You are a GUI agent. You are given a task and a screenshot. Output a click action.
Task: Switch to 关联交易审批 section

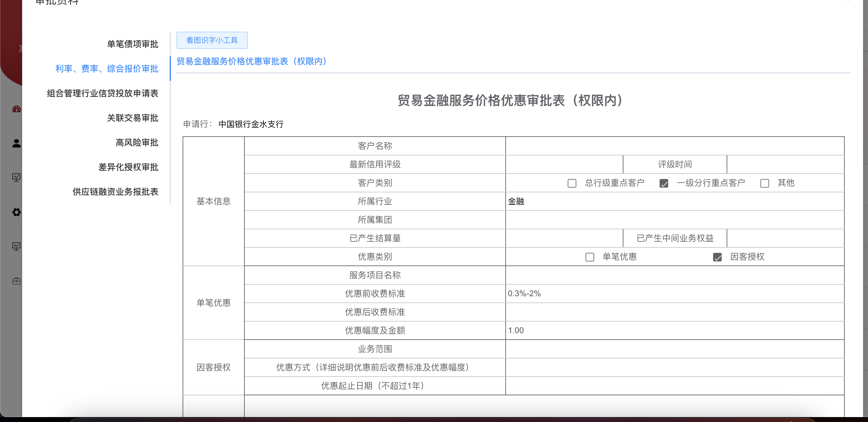132,118
